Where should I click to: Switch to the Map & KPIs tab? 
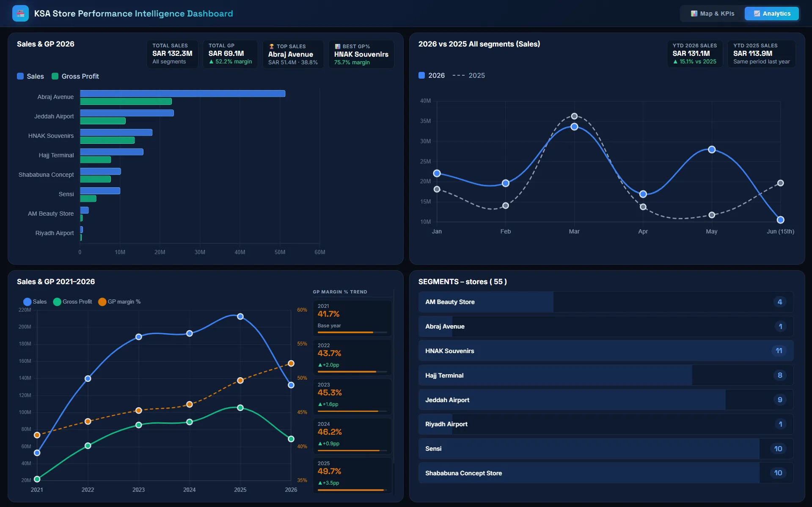pos(713,14)
